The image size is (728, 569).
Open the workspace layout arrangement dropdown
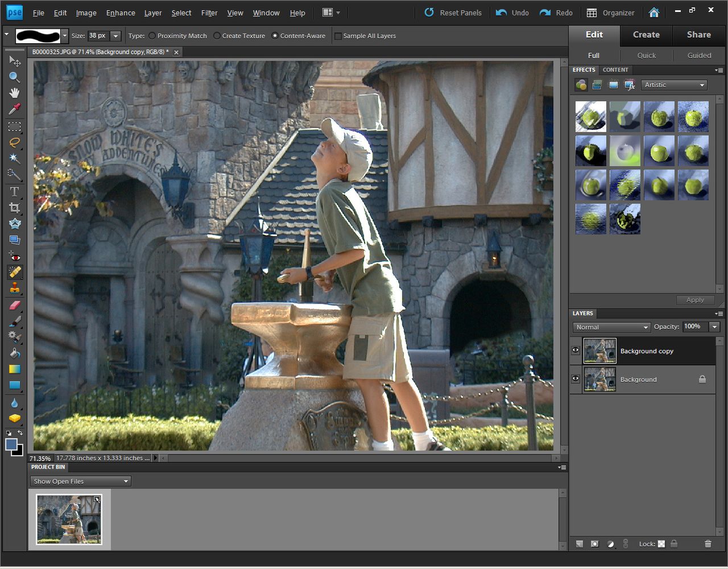330,13
